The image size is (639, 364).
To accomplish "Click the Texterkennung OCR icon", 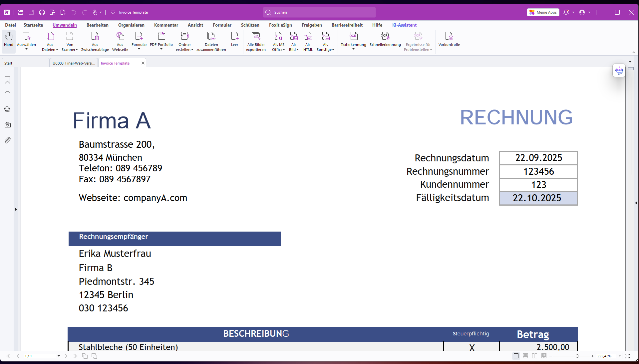I will (353, 37).
